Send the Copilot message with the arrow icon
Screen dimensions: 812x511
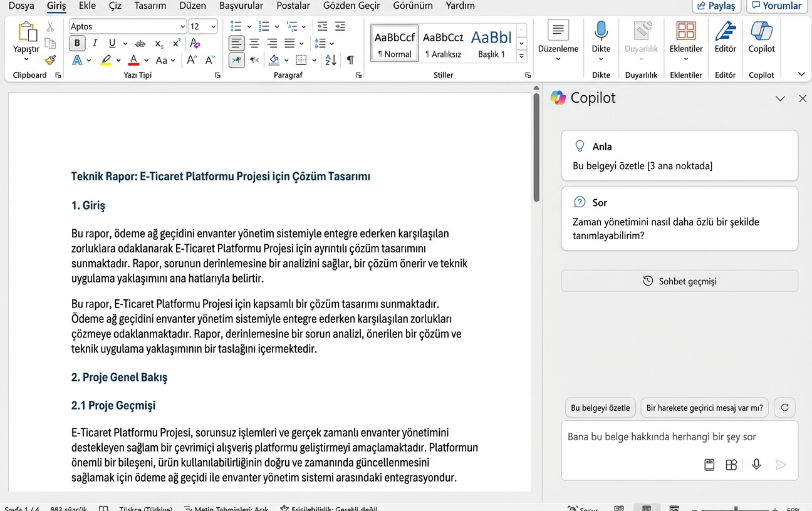pos(781,465)
